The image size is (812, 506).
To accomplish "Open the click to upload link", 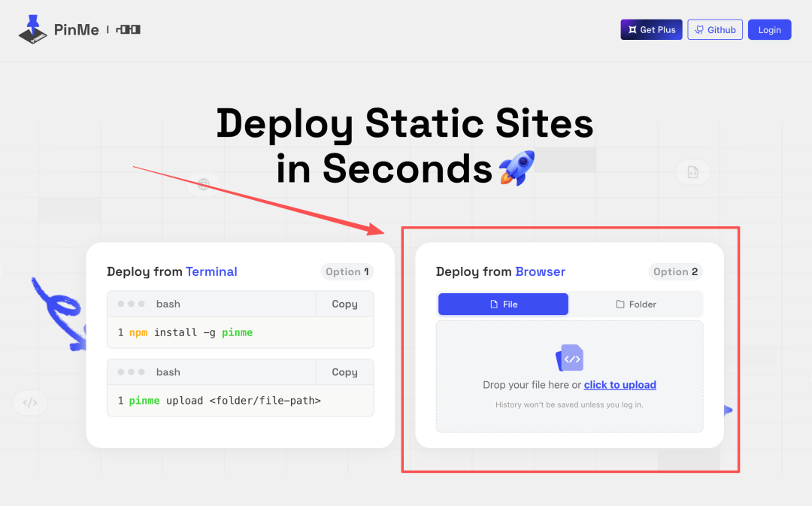I will tap(620, 385).
